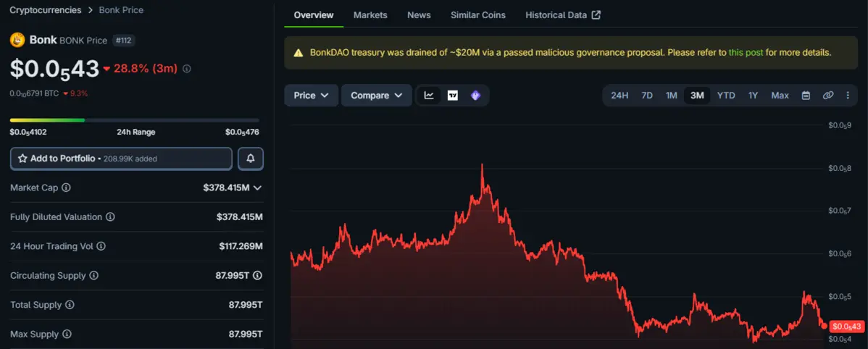This screenshot has height=349, width=868.
Task: Click the star icon in Add to Portfolio
Action: pyautogui.click(x=22, y=159)
